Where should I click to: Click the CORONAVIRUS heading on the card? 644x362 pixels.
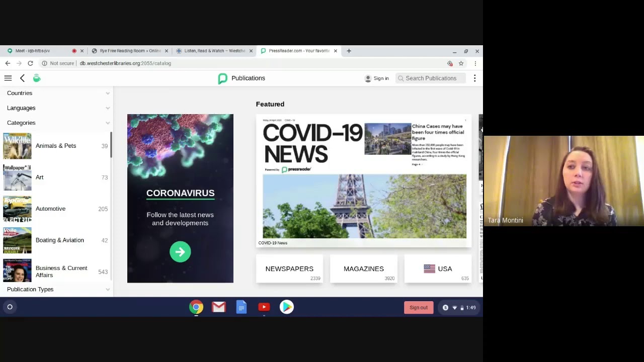(x=180, y=193)
